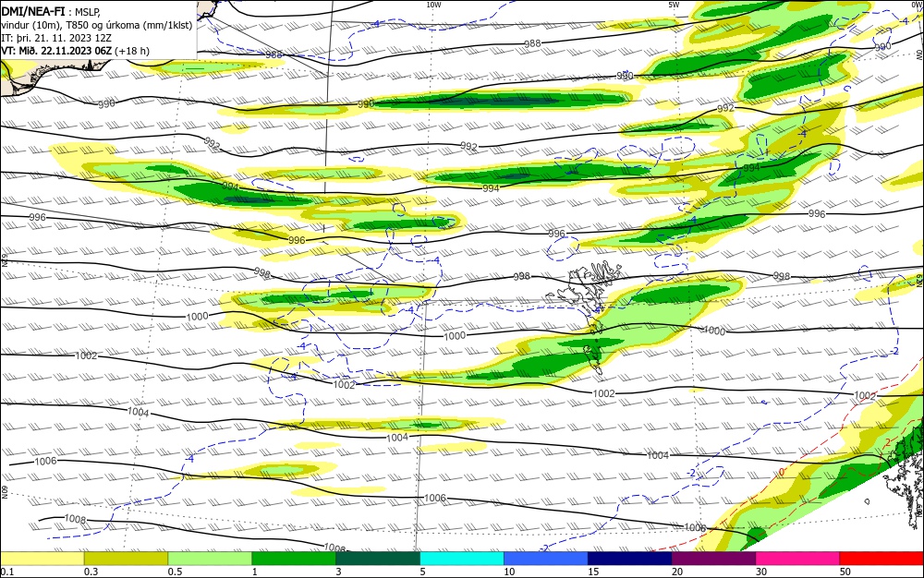Click the "(+18 h)" forecast offset text

coord(132,51)
